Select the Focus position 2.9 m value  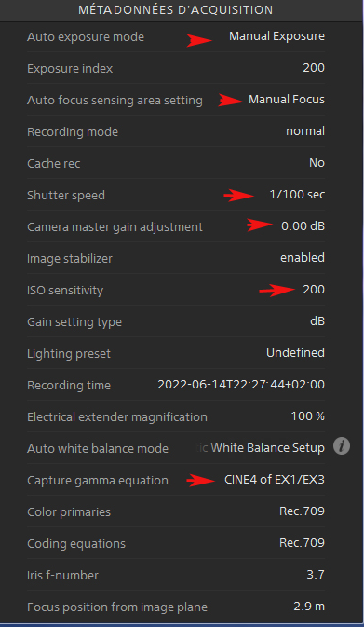click(309, 607)
